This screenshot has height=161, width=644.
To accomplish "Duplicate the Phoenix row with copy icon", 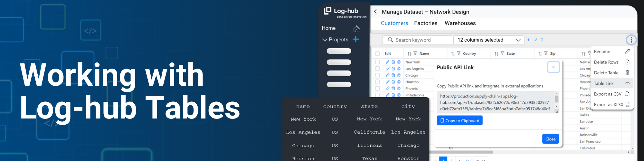I will (x=399, y=88).
